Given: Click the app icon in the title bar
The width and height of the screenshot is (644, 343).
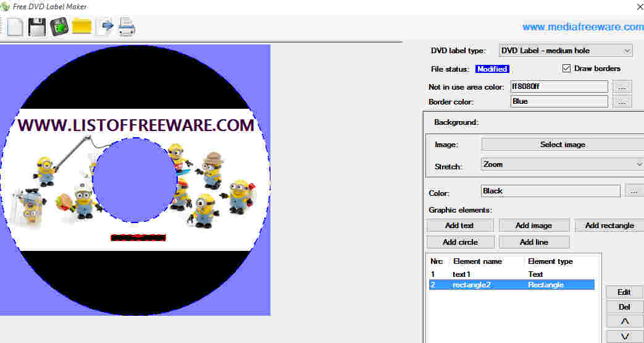Looking at the screenshot, I should point(4,7).
